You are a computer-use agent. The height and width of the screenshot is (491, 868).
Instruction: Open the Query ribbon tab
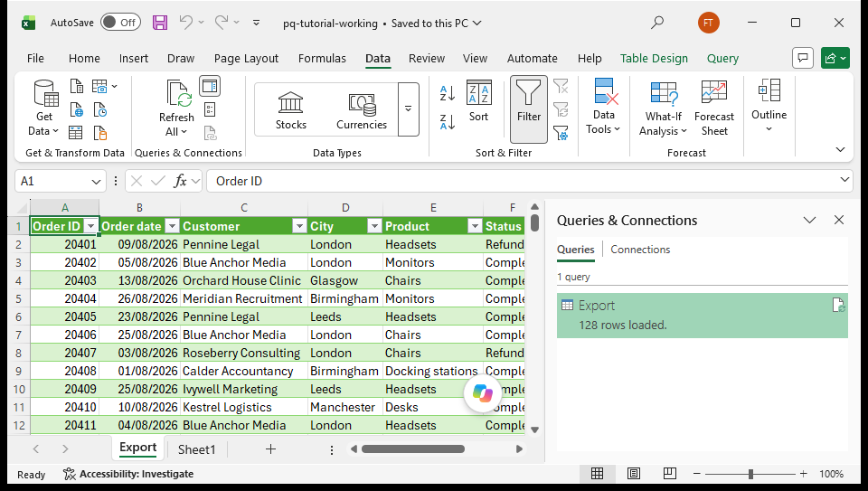722,58
